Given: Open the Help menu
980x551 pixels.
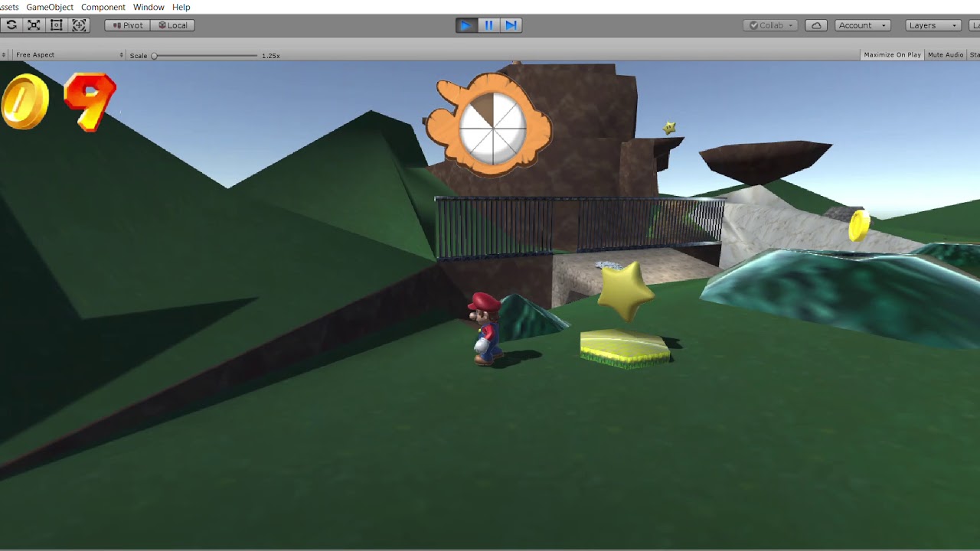Looking at the screenshot, I should 181,7.
